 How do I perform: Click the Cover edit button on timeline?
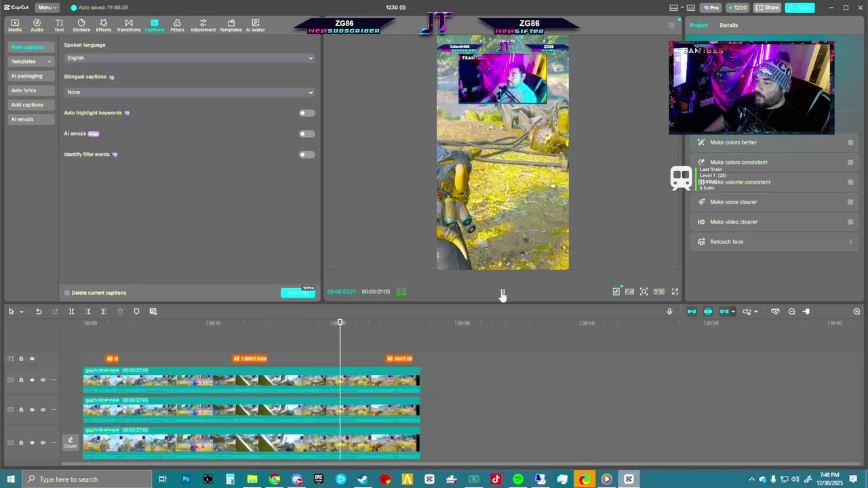[71, 443]
